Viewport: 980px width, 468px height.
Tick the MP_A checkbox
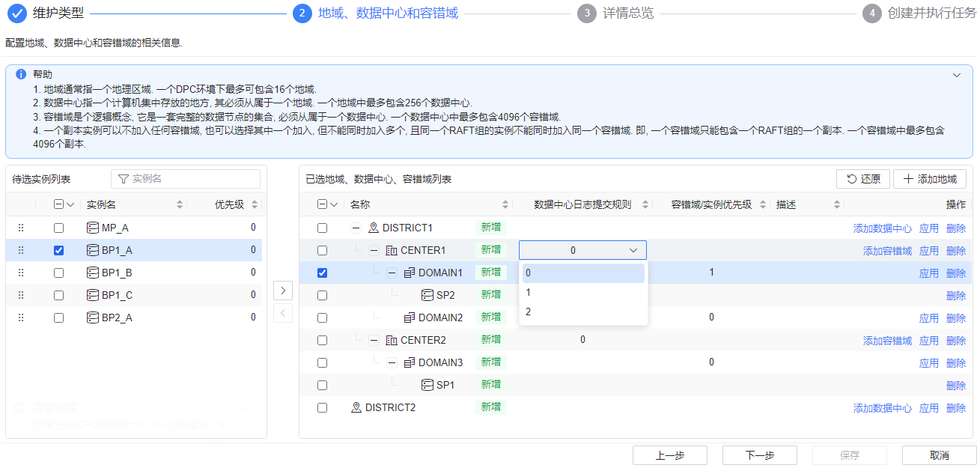point(58,228)
